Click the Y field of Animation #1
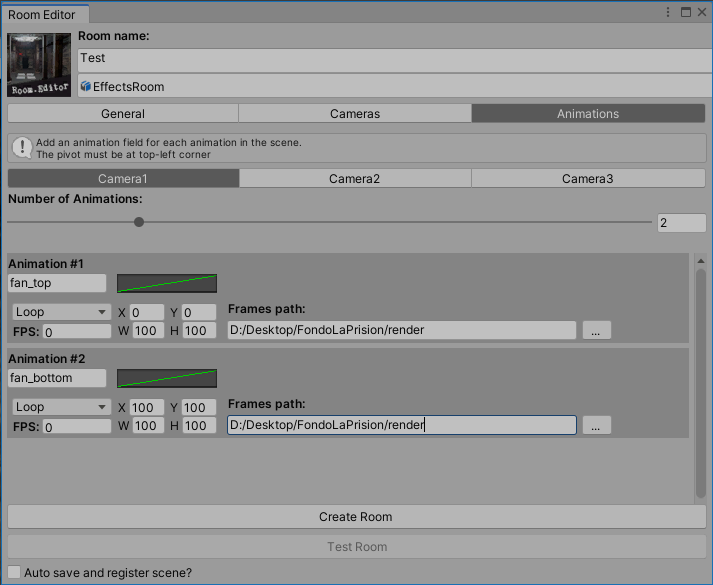The width and height of the screenshot is (713, 585). coord(199,312)
